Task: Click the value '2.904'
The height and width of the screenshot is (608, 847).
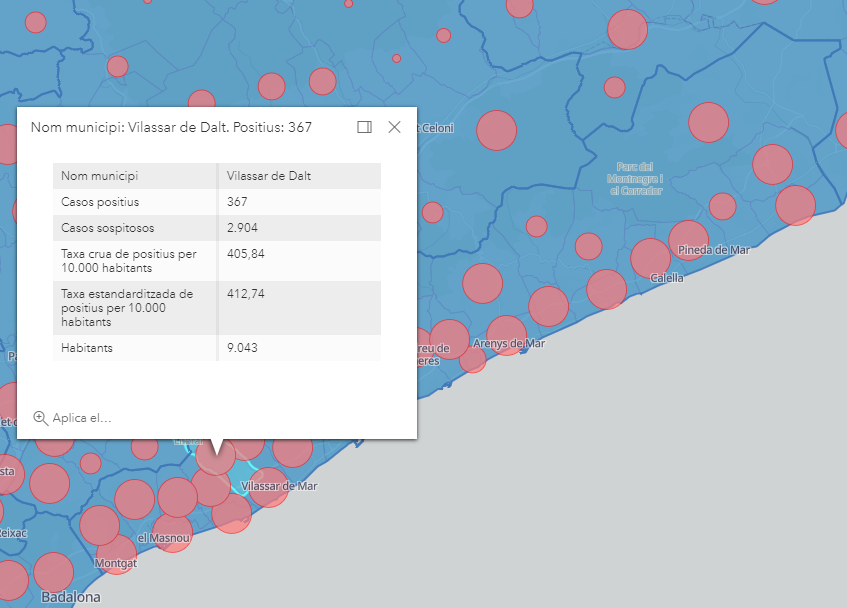Action: click(x=242, y=228)
